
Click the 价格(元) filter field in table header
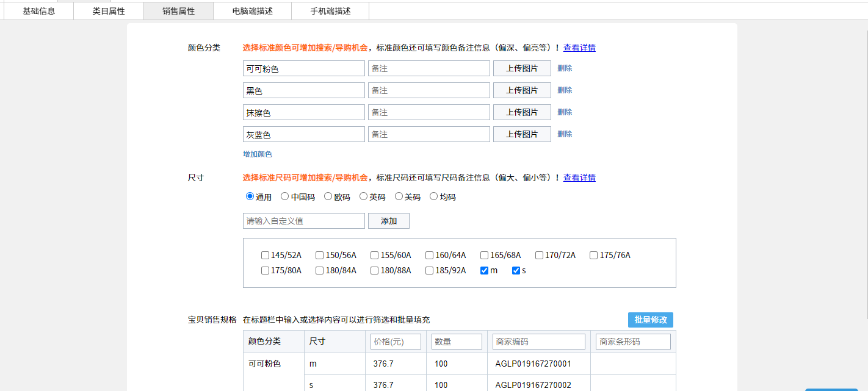pos(396,342)
